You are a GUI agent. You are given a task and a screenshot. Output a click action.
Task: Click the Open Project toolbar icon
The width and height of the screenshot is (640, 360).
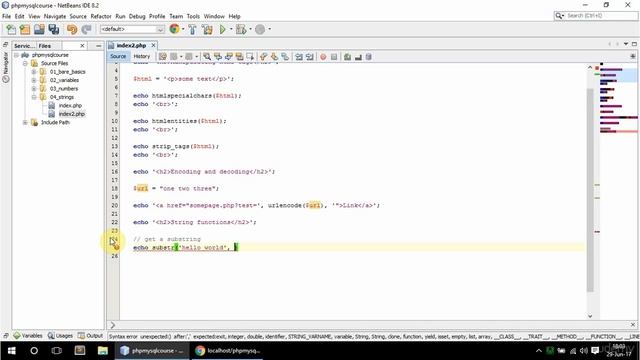click(x=39, y=29)
